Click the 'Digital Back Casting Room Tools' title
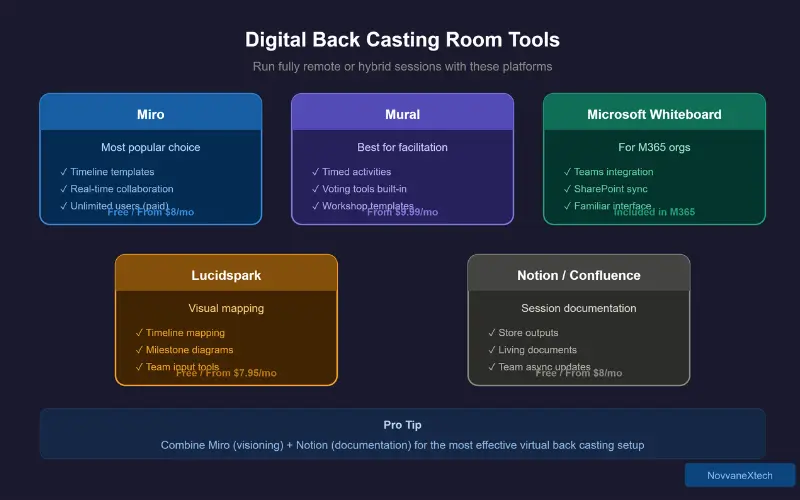The width and height of the screenshot is (800, 500). [x=402, y=40]
